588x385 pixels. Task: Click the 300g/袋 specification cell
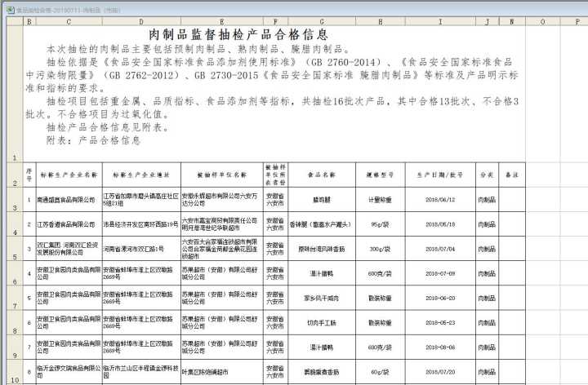[381, 249]
